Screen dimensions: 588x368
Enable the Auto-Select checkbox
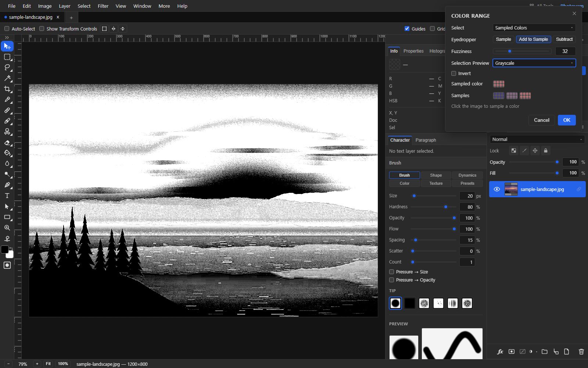(x=7, y=29)
